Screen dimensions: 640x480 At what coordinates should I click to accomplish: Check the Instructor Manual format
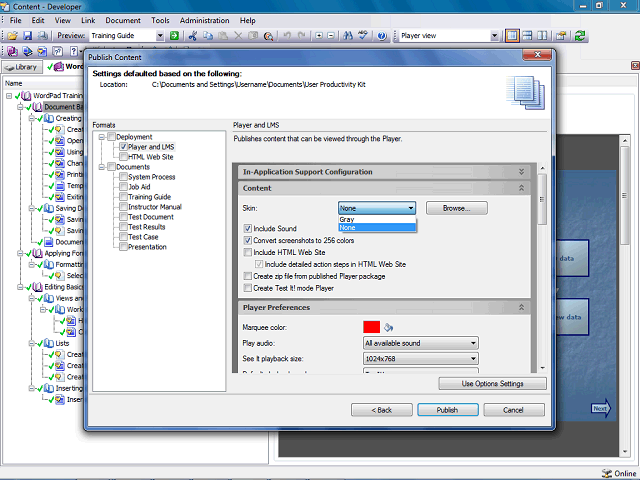pos(124,207)
